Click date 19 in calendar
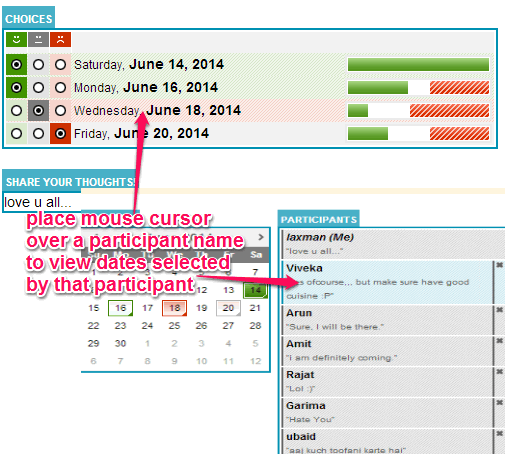The height and width of the screenshot is (454, 505). coord(201,308)
